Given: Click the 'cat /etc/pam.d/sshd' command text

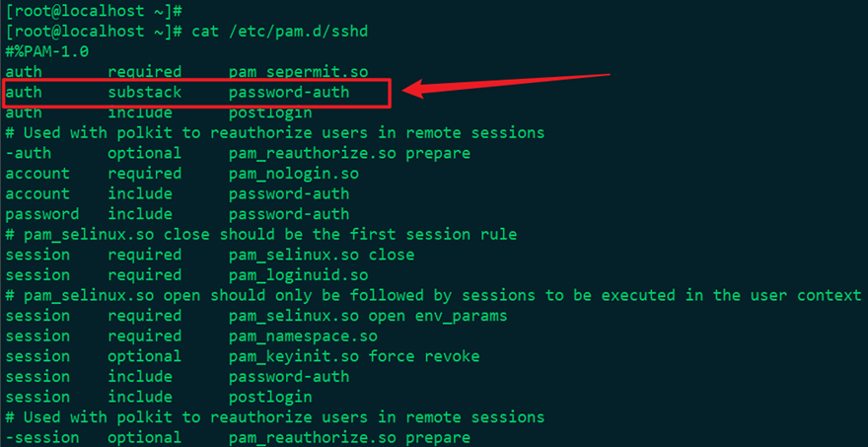Looking at the screenshot, I should (x=279, y=31).
